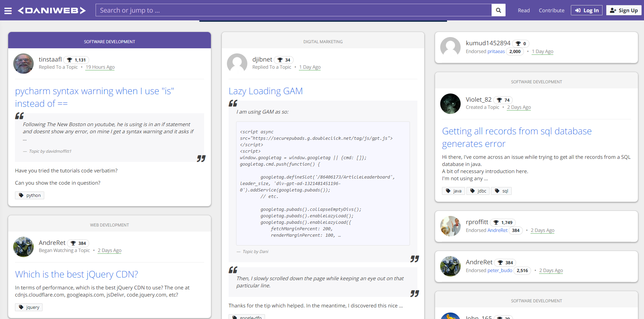Click the java tag
Image resolution: width=644 pixels, height=319 pixels.
pos(453,191)
